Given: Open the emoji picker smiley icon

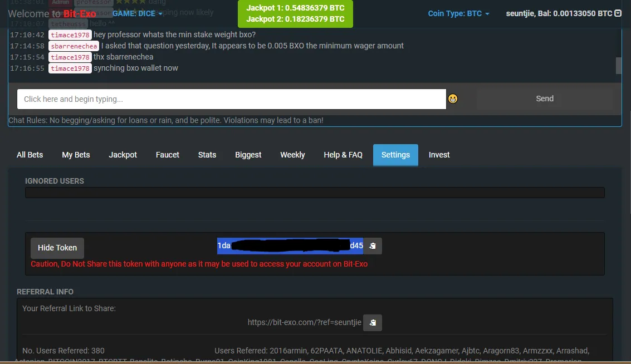Looking at the screenshot, I should [x=453, y=99].
